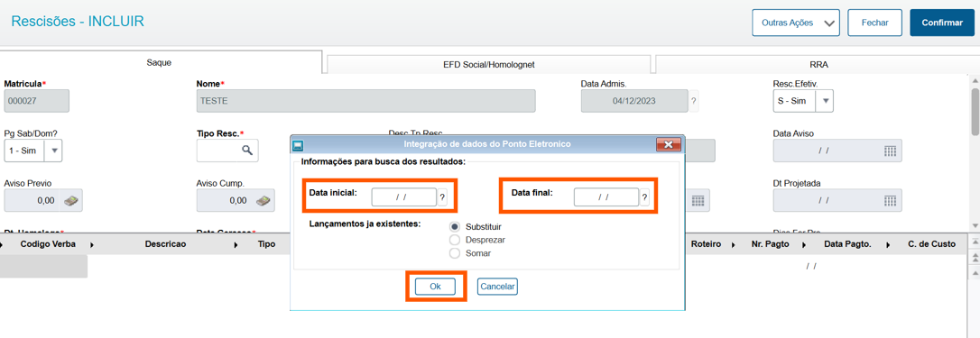Screen dimensions: 980x338
Task: Click the Data final date field
Action: click(606, 196)
